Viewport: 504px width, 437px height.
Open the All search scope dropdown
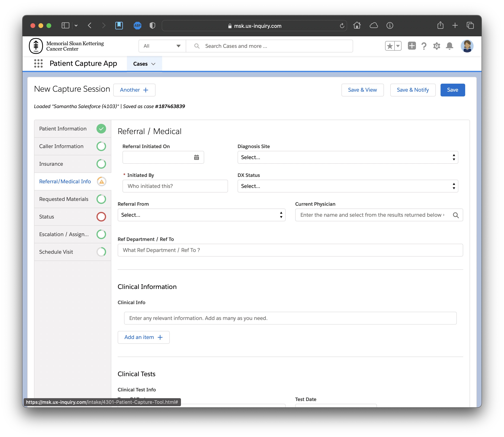pos(162,46)
